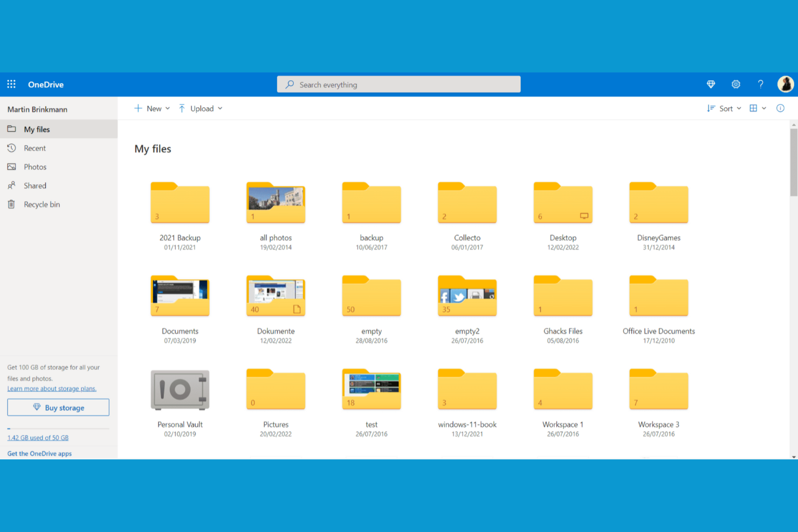Open the empty2 folder icon

[x=467, y=296]
